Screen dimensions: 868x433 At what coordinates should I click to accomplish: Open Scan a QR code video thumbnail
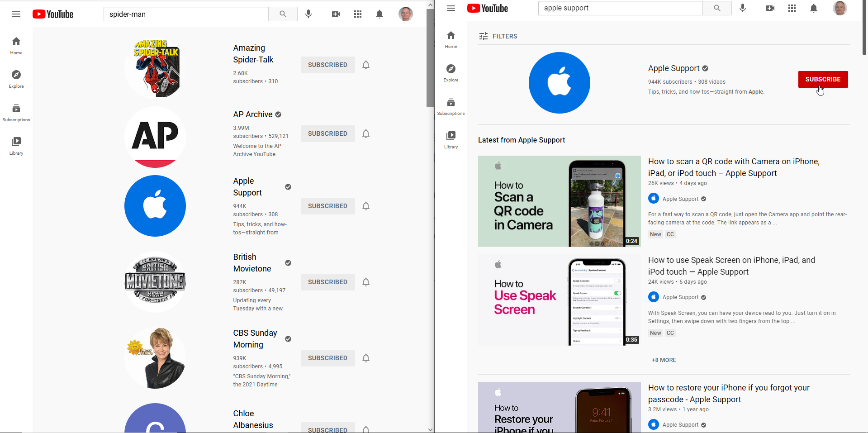tap(560, 201)
